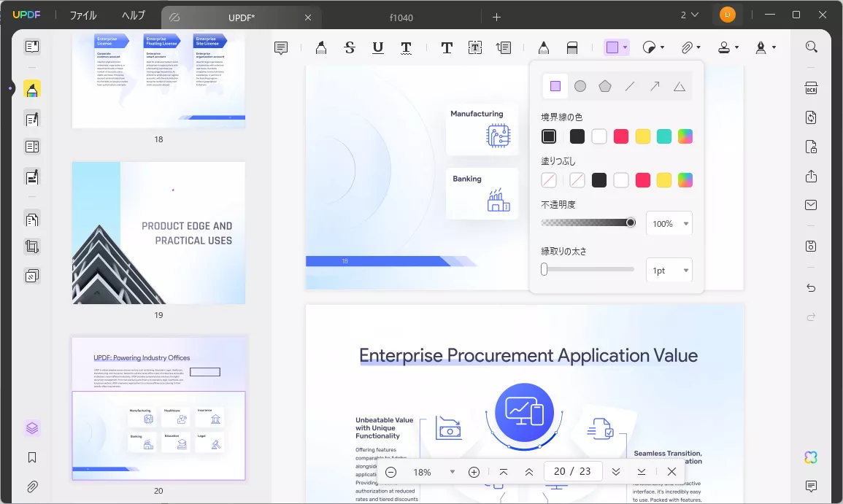Viewport: 843px width, 504px height.
Task: Select the Strikethrough tool
Action: coord(350,48)
